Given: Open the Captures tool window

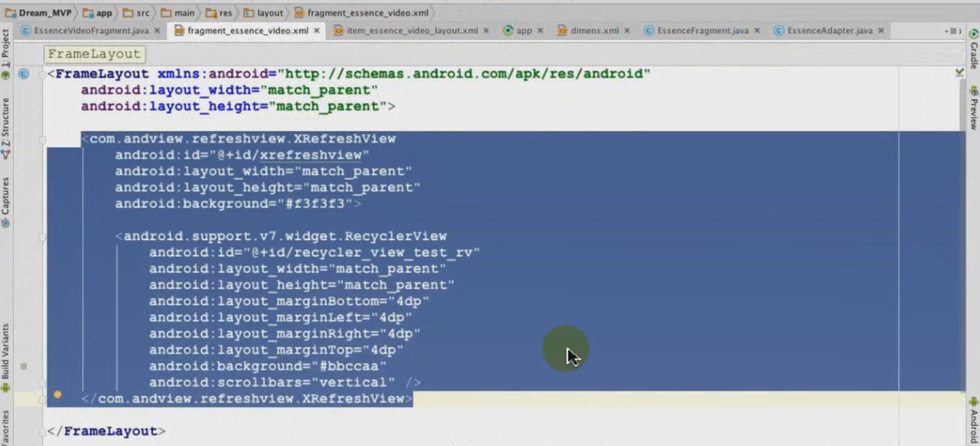Looking at the screenshot, I should point(5,202).
